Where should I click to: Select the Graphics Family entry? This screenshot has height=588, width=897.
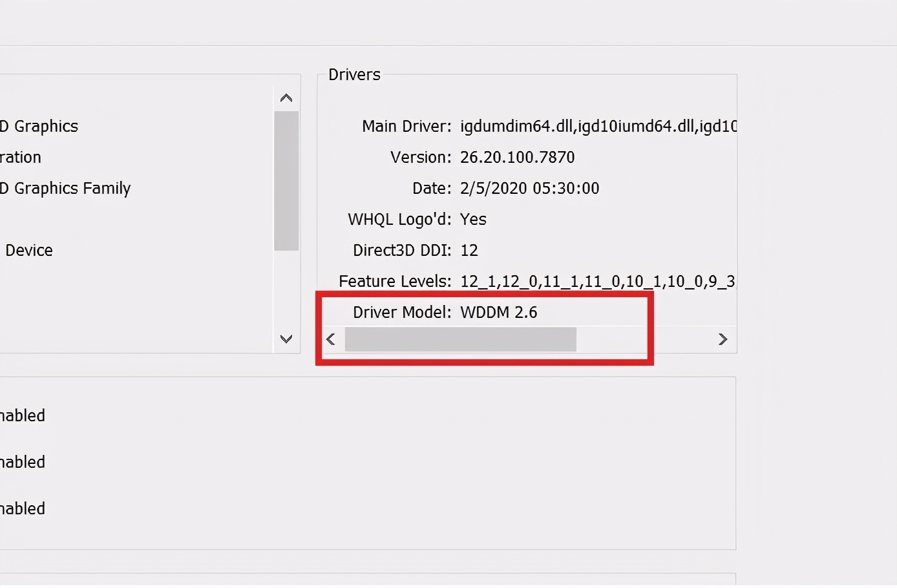pos(65,188)
